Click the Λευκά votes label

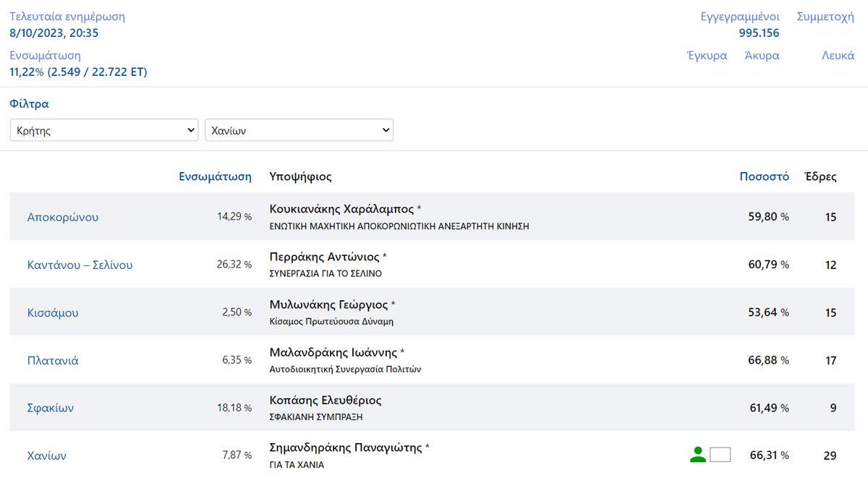pyautogui.click(x=838, y=56)
